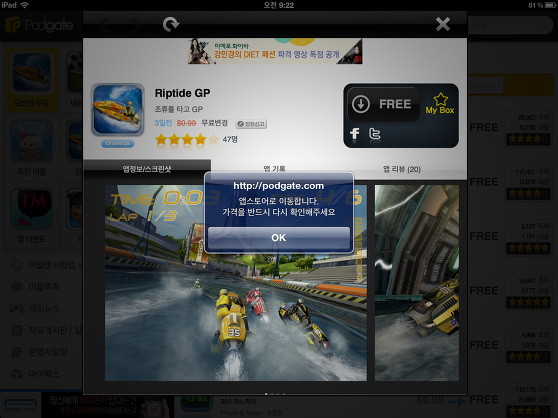This screenshot has height=418, width=558.
Task: Tap the bottom-left iPhone banner ad
Action: point(87,406)
